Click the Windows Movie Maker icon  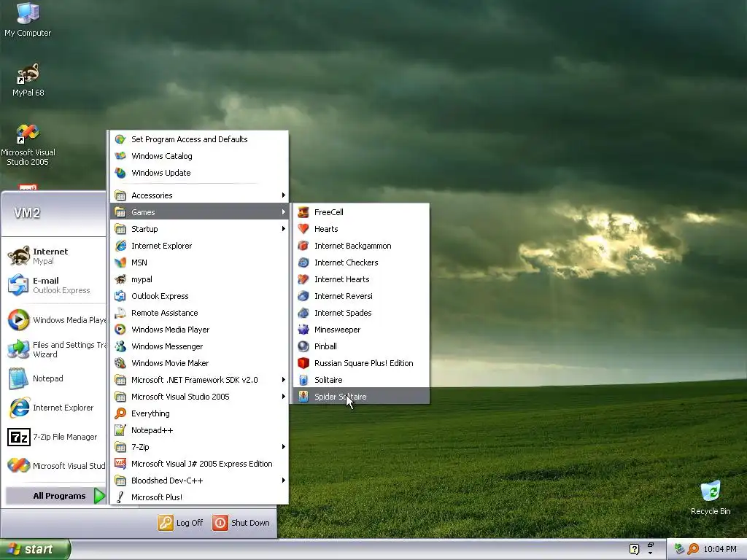[x=120, y=363]
